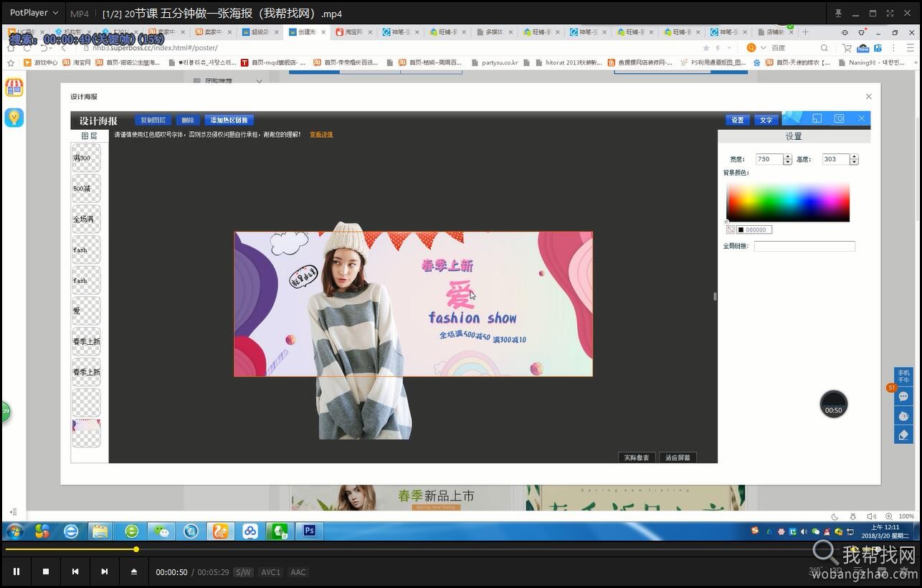Select the 爱 layer thumbnail
Image resolution: width=922 pixels, height=588 pixels.
pos(86,310)
